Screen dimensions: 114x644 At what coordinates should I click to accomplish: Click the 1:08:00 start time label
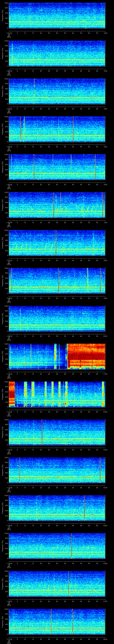[9, 298]
